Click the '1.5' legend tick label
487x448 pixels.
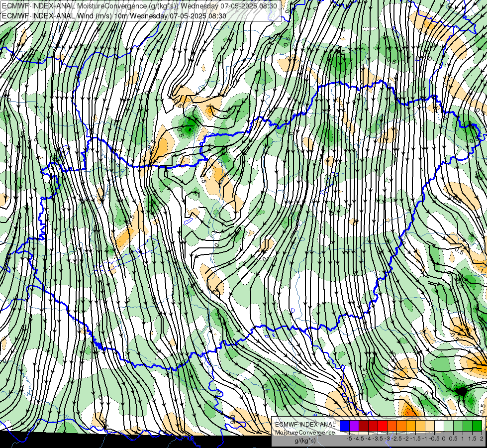click(x=473, y=439)
